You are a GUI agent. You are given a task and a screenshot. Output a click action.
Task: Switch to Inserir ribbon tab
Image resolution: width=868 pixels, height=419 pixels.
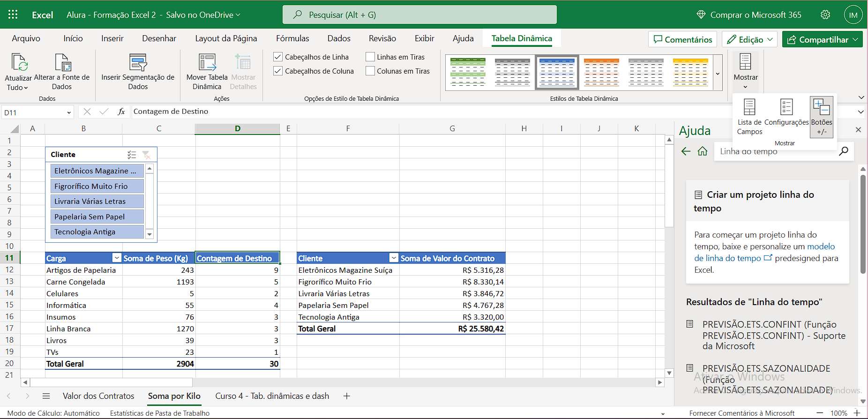pos(112,38)
